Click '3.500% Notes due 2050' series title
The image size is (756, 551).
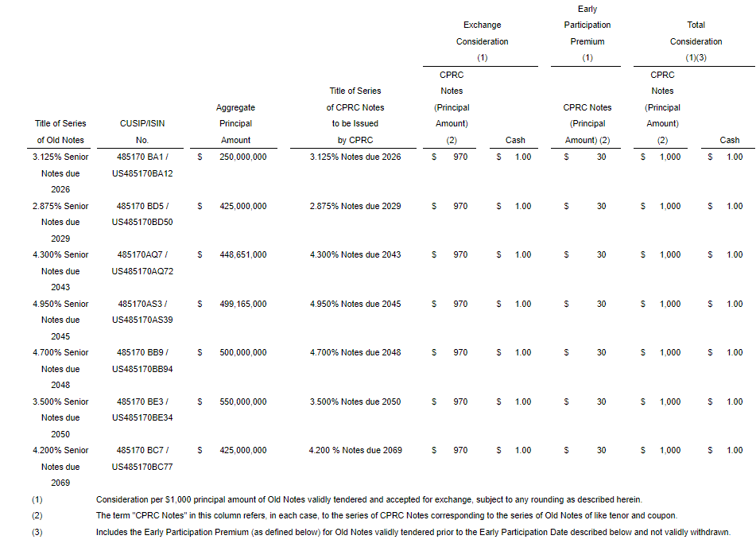pyautogui.click(x=355, y=402)
